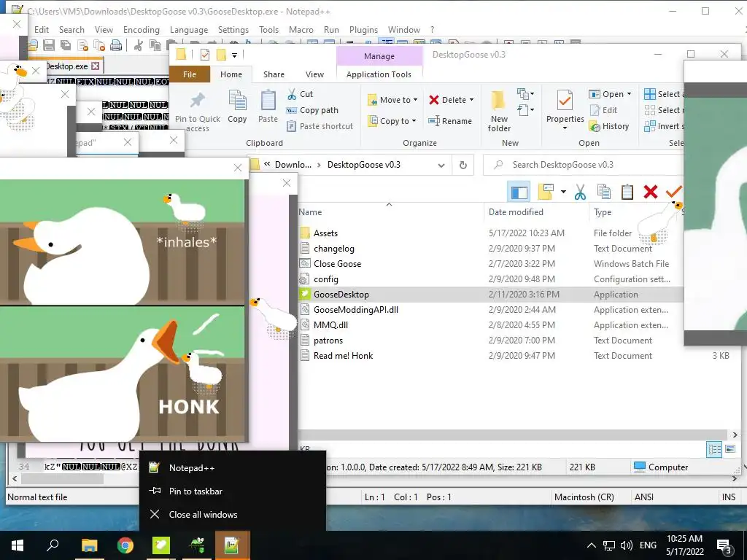Click Copy path in the ribbon
Viewport: 747px width, 560px height.
pos(312,110)
